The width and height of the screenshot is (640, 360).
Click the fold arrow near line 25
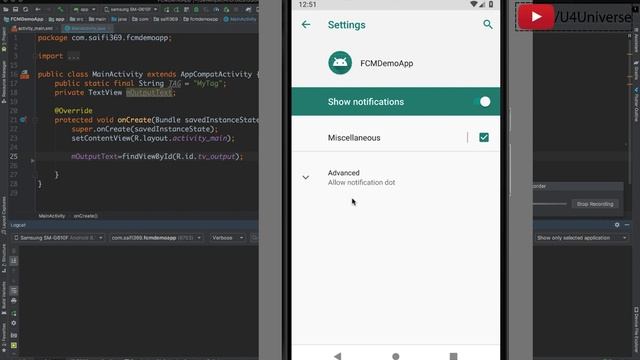click(x=33, y=161)
